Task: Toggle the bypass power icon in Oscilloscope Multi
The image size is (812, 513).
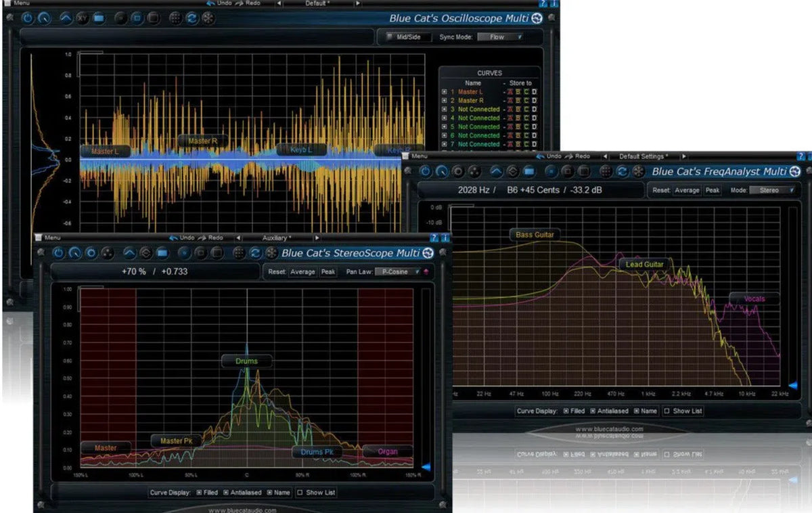Action: coord(27,19)
